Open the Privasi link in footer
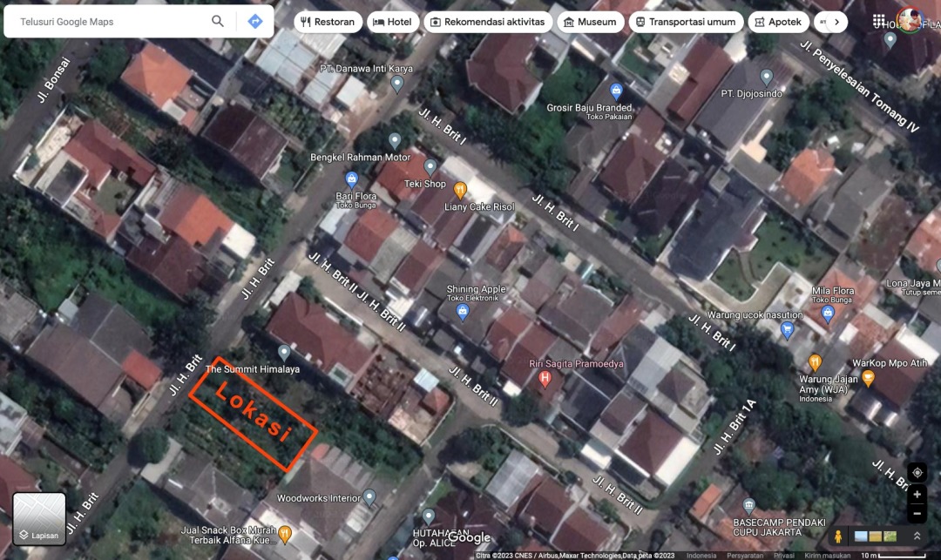The width and height of the screenshot is (941, 560). point(783,555)
